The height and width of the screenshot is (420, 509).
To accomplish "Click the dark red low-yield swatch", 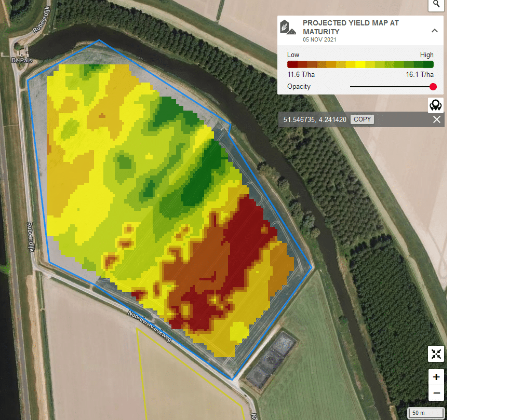I will pos(292,64).
